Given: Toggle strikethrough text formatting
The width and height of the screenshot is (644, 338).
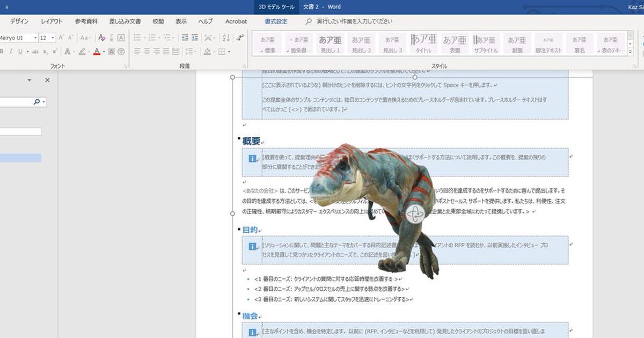Looking at the screenshot, I should (x=35, y=52).
